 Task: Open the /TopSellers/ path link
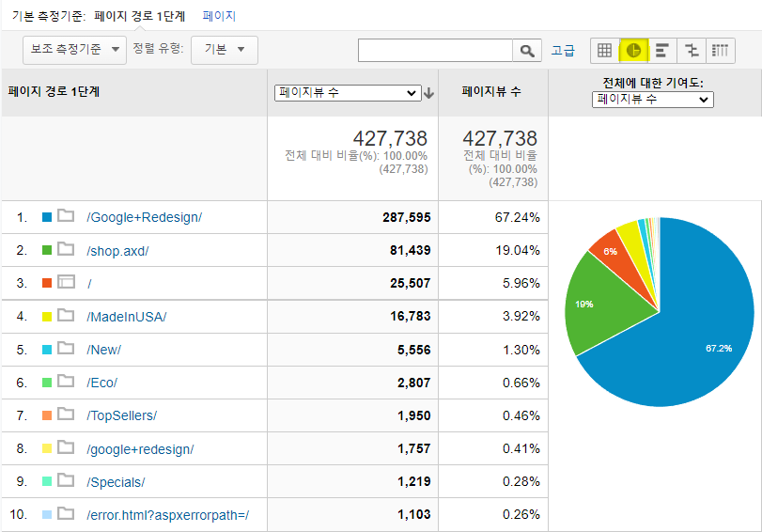pos(122,415)
